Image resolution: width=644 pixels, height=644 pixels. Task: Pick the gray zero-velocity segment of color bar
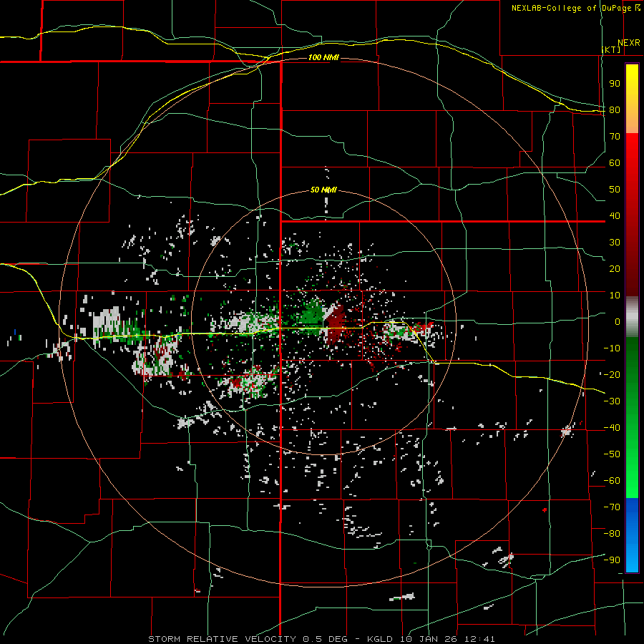(x=632, y=317)
